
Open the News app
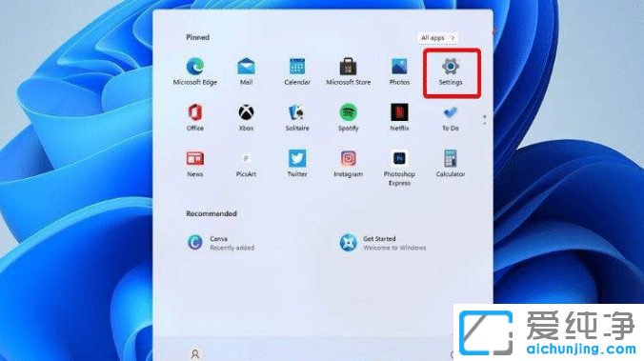(195, 164)
